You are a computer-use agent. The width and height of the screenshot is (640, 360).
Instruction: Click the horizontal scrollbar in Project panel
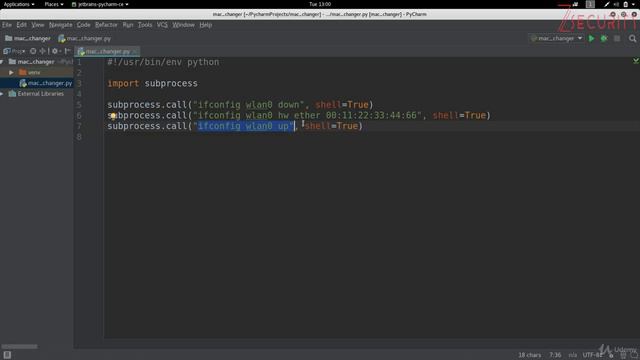(x=19, y=347)
